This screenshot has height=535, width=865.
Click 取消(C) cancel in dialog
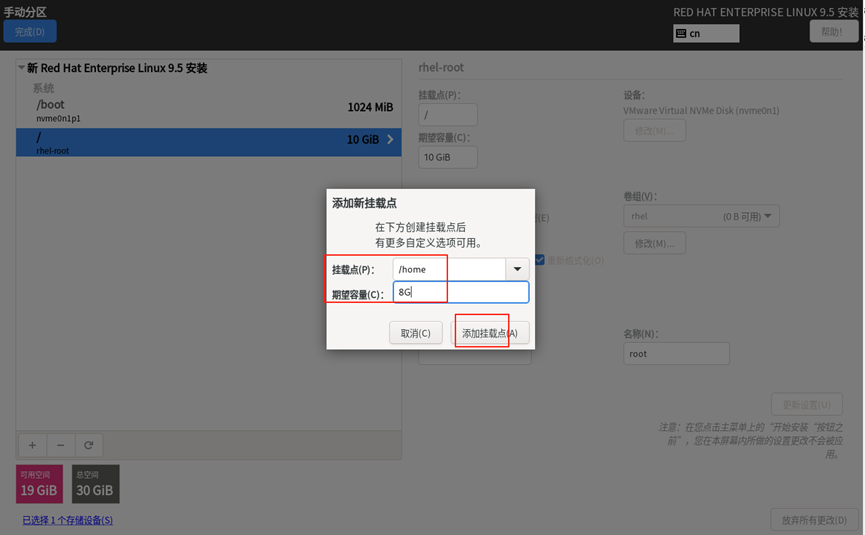pyautogui.click(x=415, y=333)
